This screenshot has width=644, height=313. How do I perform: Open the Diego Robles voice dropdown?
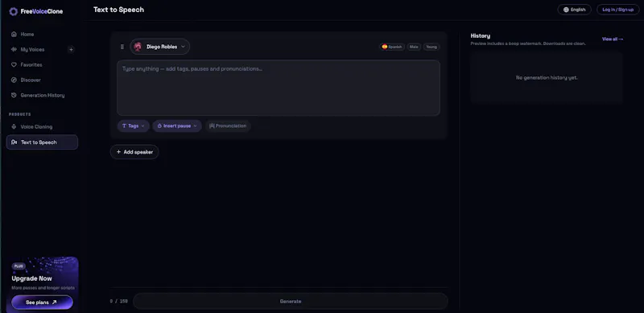[159, 47]
